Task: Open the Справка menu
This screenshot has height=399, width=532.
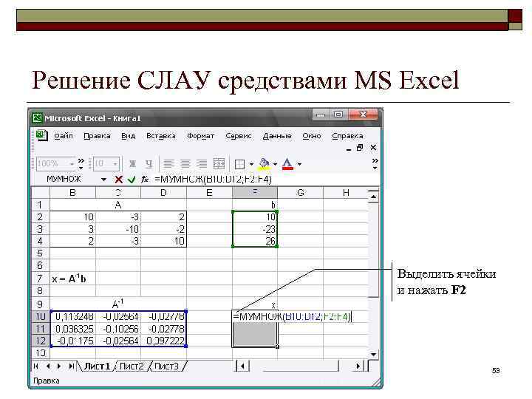Action: pos(347,136)
